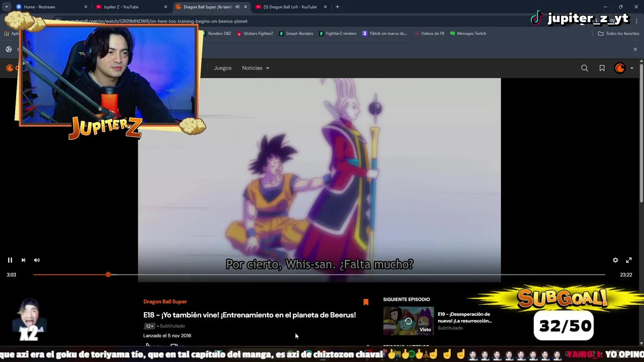
Task: Open the player settings gear
Action: tap(615, 260)
